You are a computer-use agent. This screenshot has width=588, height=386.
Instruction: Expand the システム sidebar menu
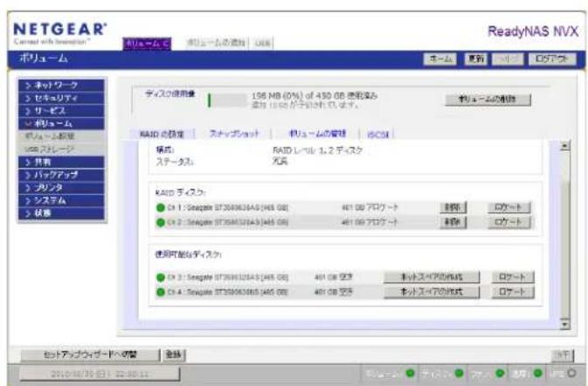pyautogui.click(x=61, y=200)
